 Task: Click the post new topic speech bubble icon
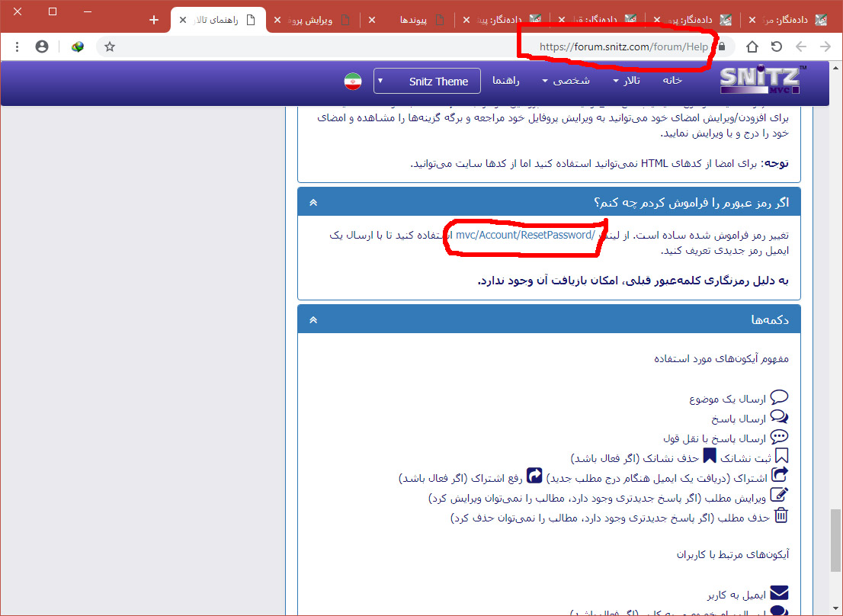[x=779, y=397]
